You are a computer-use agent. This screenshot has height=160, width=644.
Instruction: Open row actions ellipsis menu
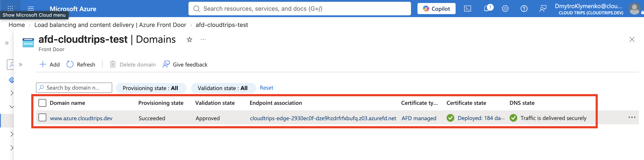(632, 117)
